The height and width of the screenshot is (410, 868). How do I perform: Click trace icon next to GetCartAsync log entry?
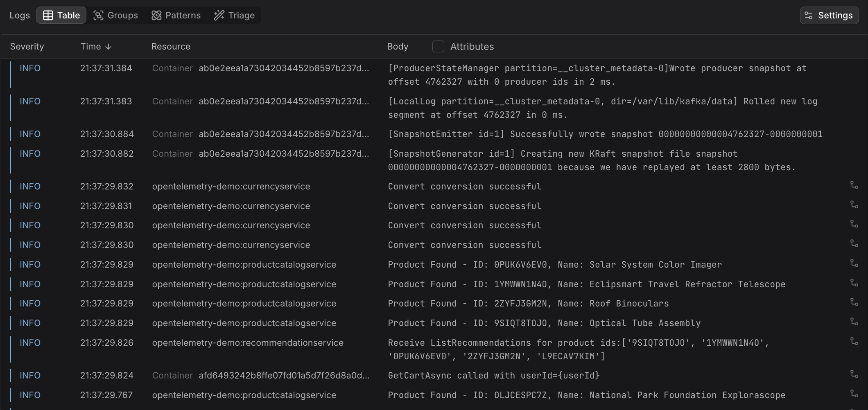855,374
